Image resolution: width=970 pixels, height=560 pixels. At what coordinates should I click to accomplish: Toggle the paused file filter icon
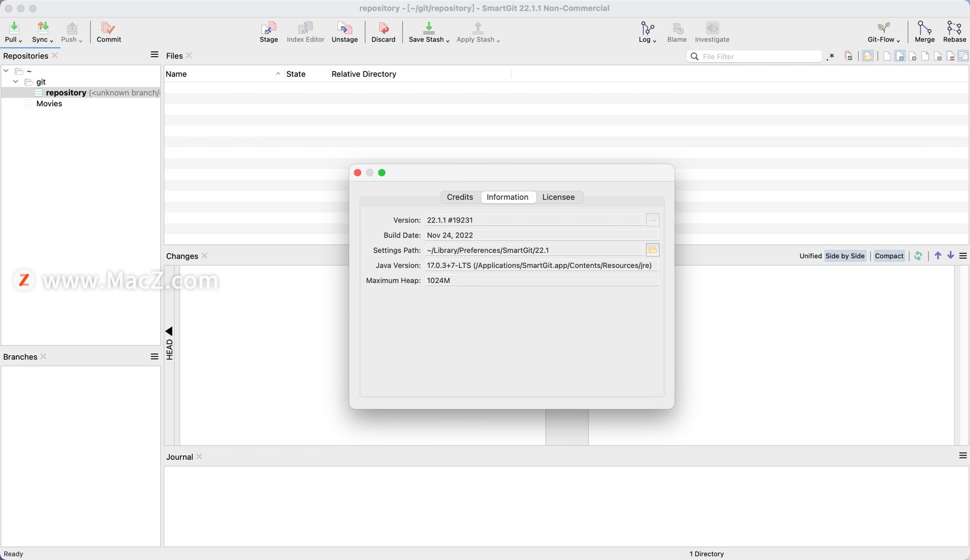[x=937, y=56]
